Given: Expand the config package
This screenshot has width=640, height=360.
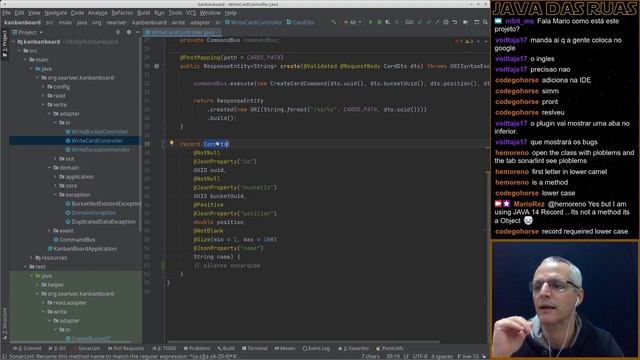Looking at the screenshot, I should (x=44, y=87).
